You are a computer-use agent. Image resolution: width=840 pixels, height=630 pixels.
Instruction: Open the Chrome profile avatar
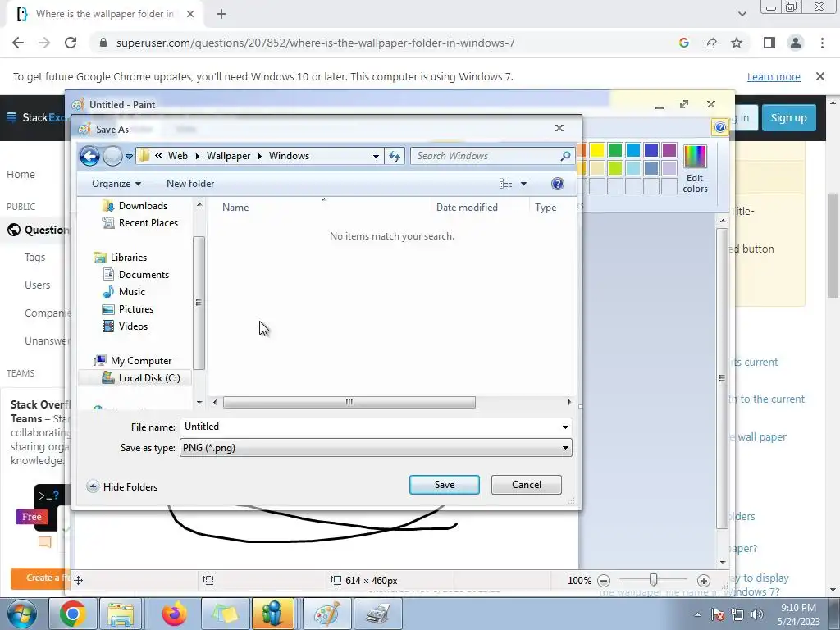tap(796, 43)
